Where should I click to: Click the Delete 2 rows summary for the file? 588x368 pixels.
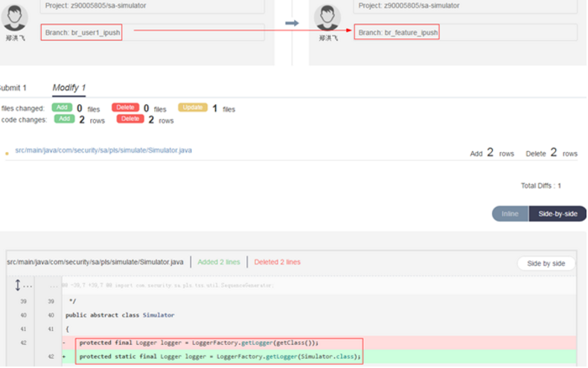pyautogui.click(x=552, y=153)
